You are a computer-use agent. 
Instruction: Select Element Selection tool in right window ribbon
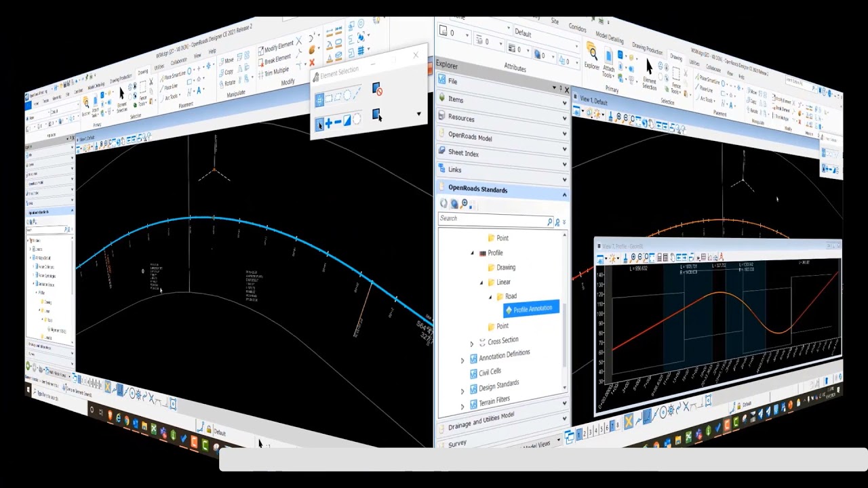click(x=649, y=73)
